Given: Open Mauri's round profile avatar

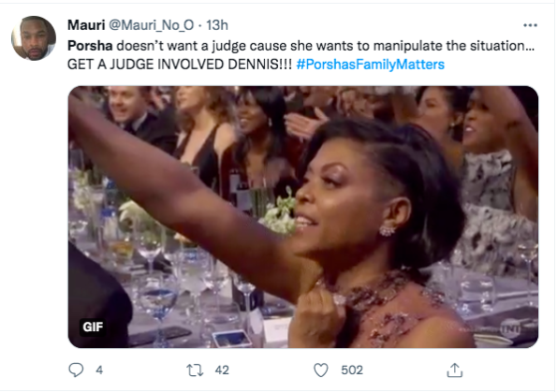Looking at the screenshot, I should tap(34, 38).
